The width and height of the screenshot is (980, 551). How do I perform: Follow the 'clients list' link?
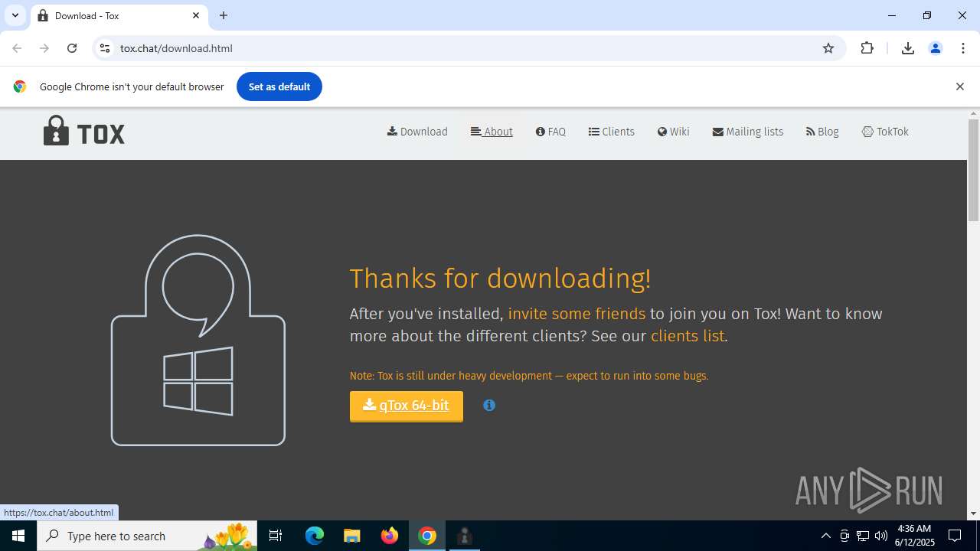pyautogui.click(x=688, y=336)
